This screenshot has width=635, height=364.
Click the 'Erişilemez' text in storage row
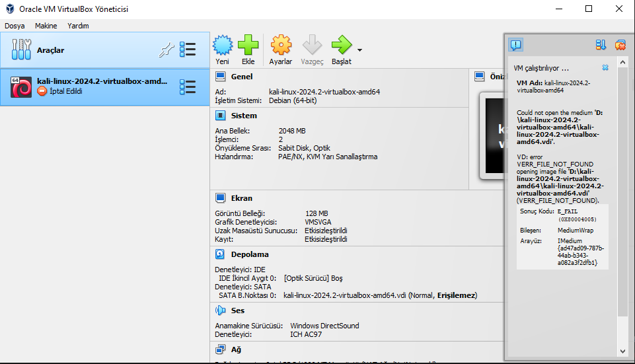pos(456,295)
